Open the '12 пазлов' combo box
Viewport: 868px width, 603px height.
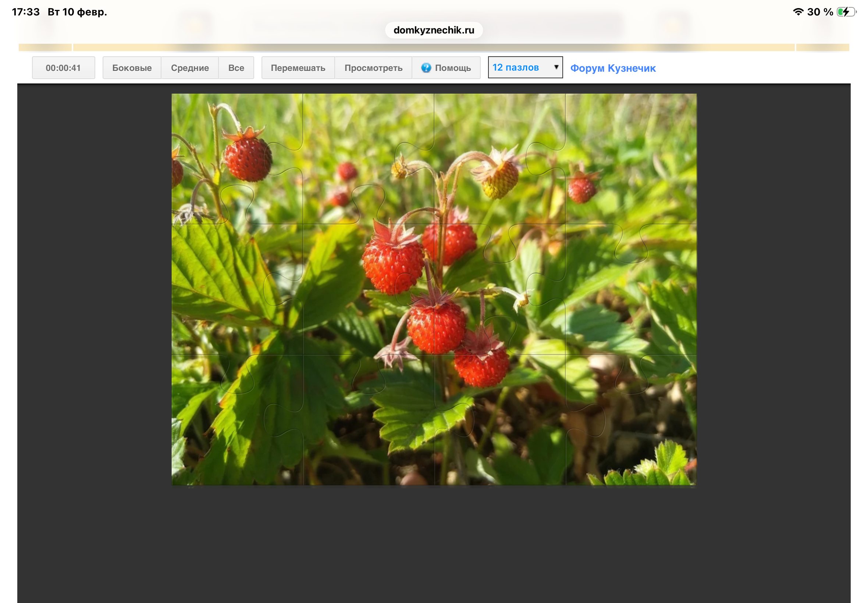pyautogui.click(x=524, y=67)
